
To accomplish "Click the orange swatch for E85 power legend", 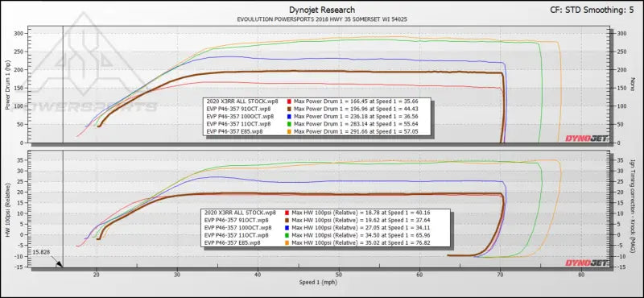I will (x=290, y=131).
